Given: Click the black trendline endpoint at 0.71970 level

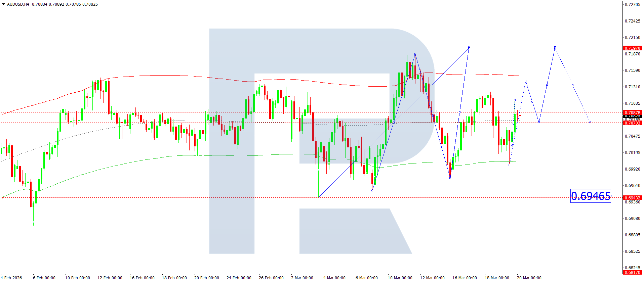Looking at the screenshot, I should coord(469,47).
